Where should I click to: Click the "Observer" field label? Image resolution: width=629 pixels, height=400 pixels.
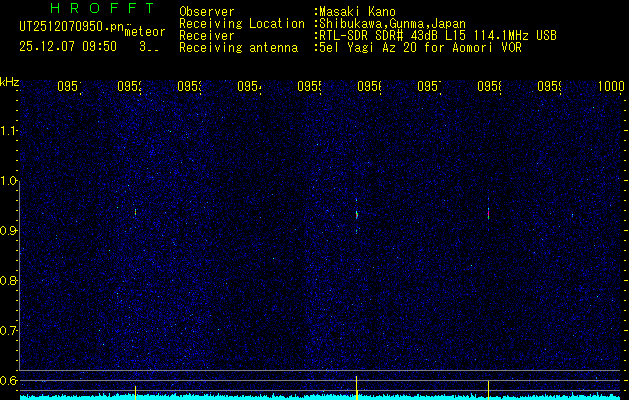click(207, 12)
